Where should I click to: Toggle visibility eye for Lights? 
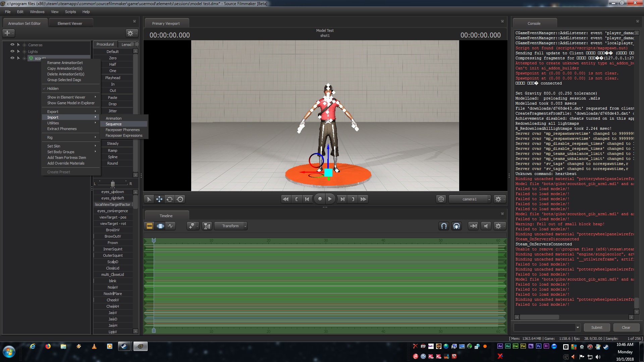[x=12, y=51]
